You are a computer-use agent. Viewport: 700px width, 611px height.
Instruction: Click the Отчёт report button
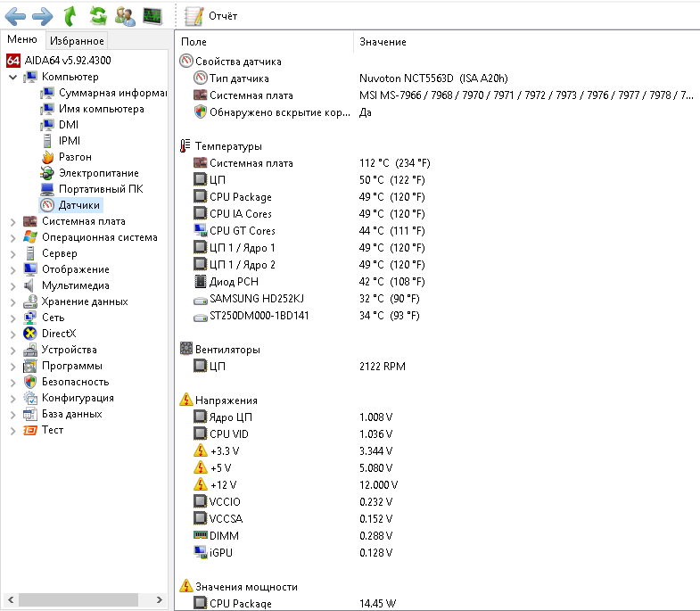click(212, 16)
